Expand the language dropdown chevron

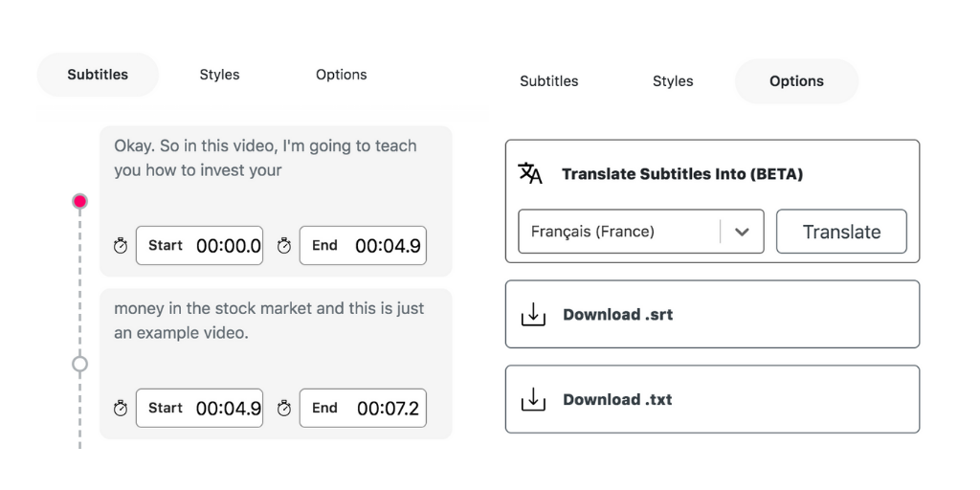(742, 232)
